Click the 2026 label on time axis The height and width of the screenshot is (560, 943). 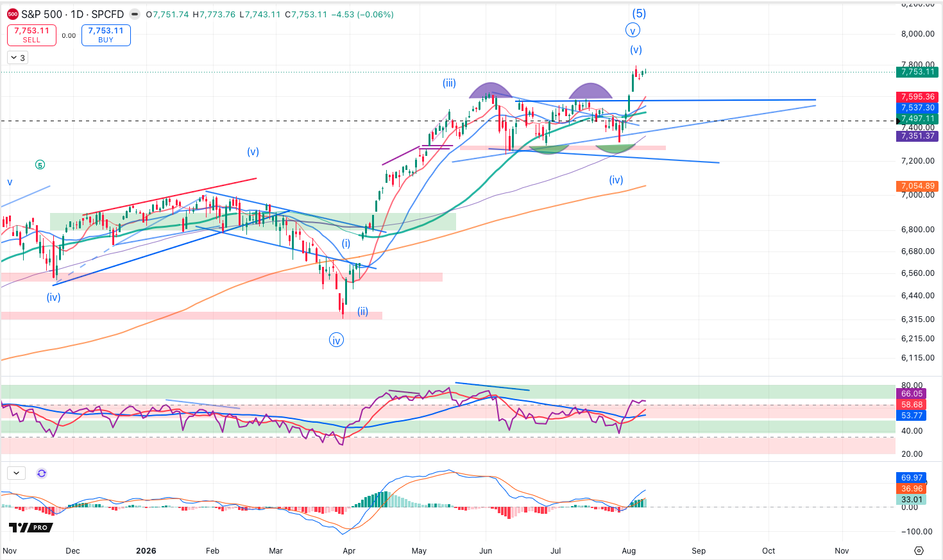146,550
